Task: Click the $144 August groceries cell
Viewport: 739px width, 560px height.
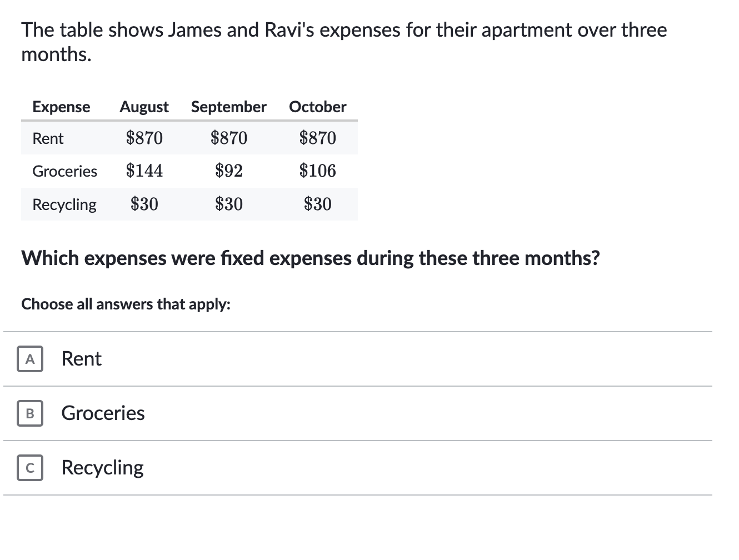Action: pos(144,171)
